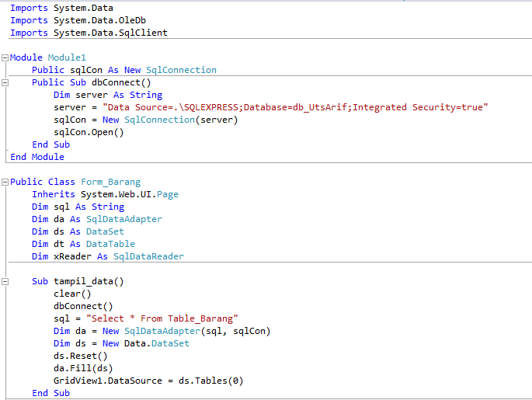Click 'dbConnect()' in the Public Sub line
This screenshot has height=400, width=532.
click(x=121, y=82)
